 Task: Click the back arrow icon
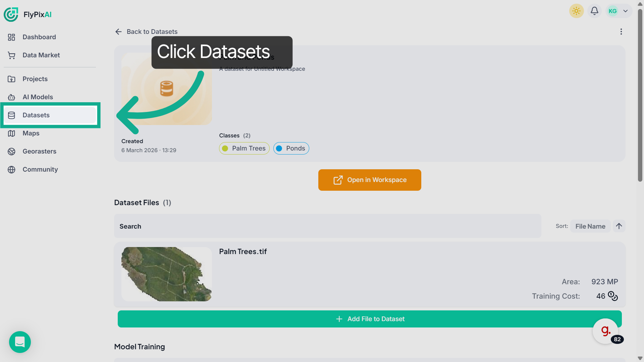point(118,32)
